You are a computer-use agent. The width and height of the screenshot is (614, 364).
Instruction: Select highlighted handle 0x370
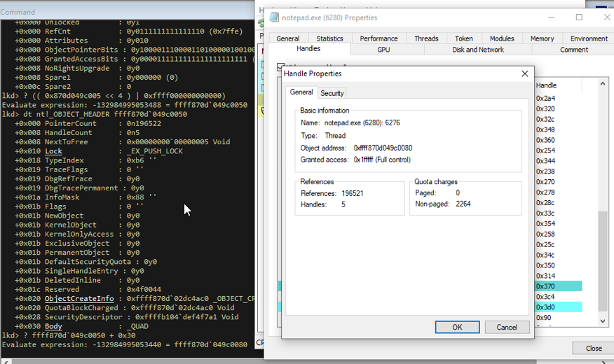pyautogui.click(x=558, y=286)
